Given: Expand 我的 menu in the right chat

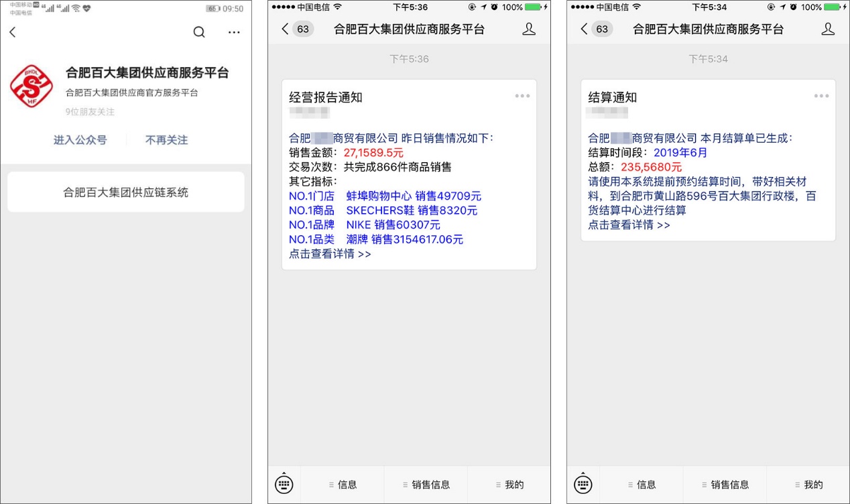Looking at the screenshot, I should pyautogui.click(x=808, y=485).
